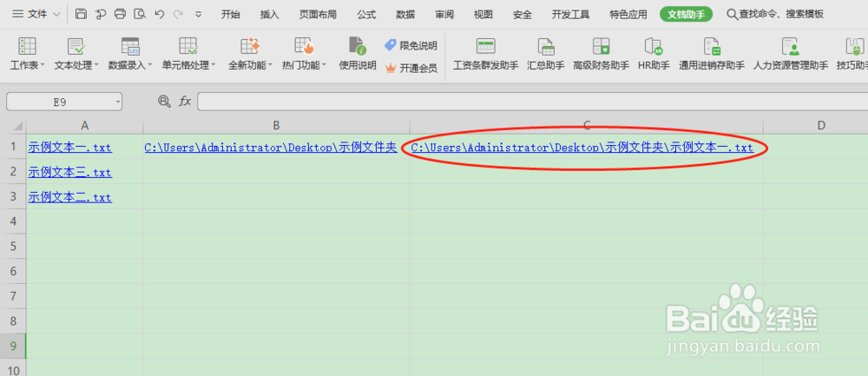Open the 示例文本二.txt link in A3
The height and width of the screenshot is (376, 868).
(x=69, y=197)
